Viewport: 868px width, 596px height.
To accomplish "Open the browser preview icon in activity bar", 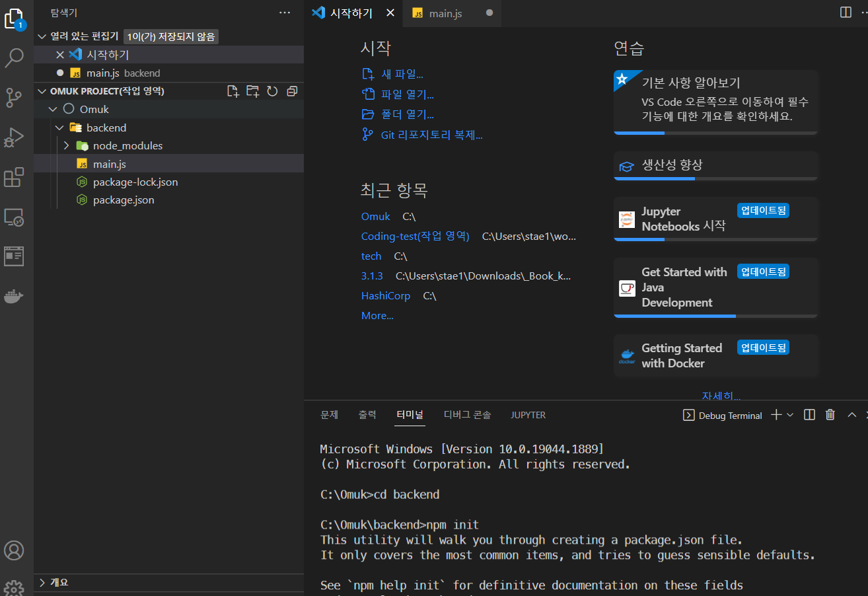I will [x=15, y=256].
